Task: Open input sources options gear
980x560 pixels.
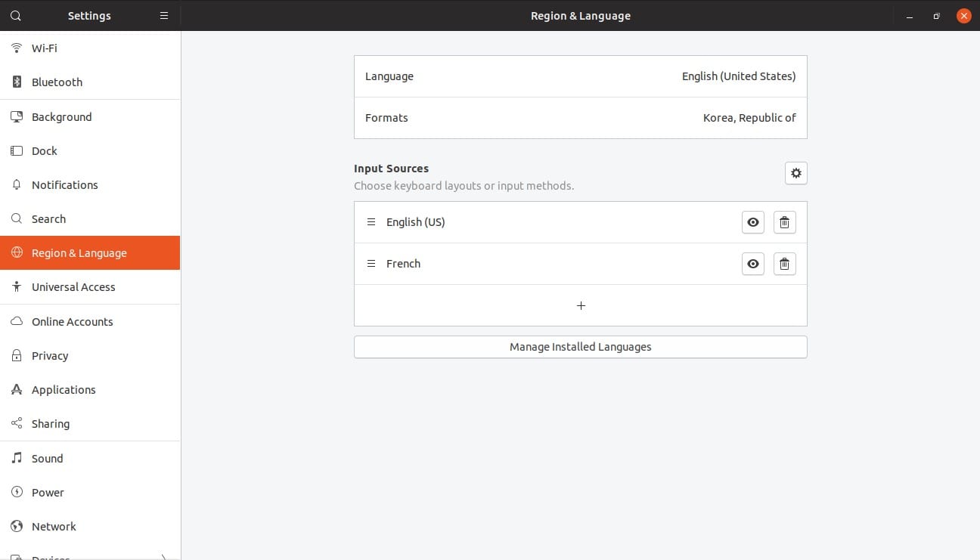Action: click(x=795, y=173)
